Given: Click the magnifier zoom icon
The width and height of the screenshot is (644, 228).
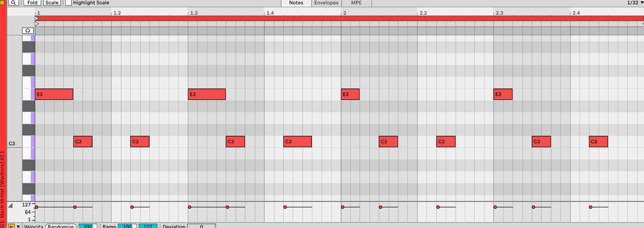Looking at the screenshot, I should [13, 3].
